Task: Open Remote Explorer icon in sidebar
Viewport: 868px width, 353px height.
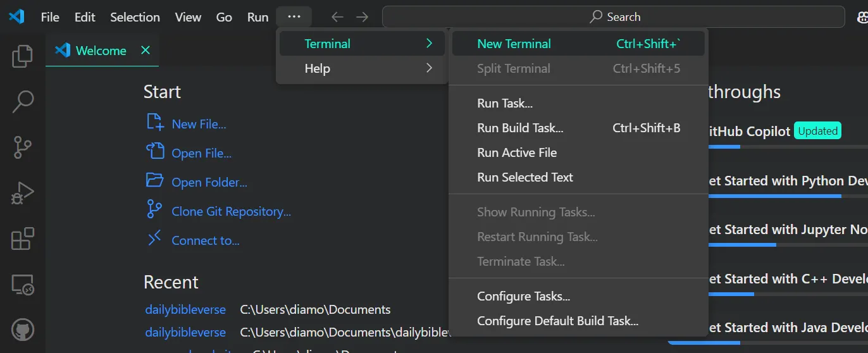Action: [x=23, y=285]
